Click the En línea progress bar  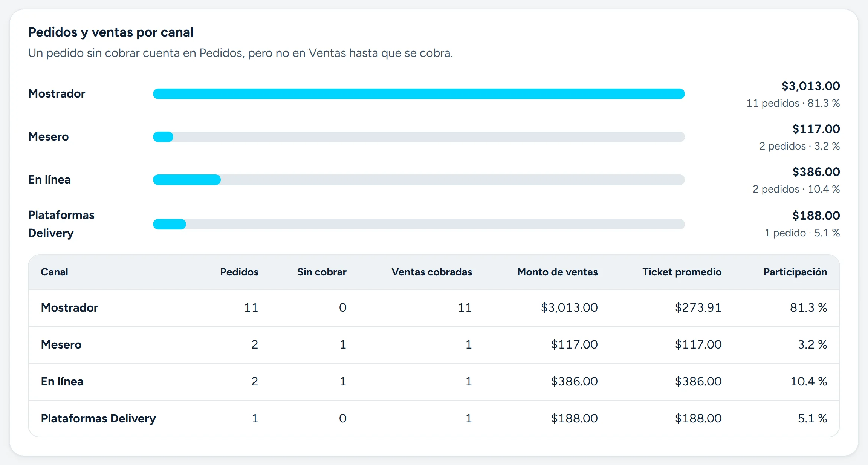coord(419,180)
